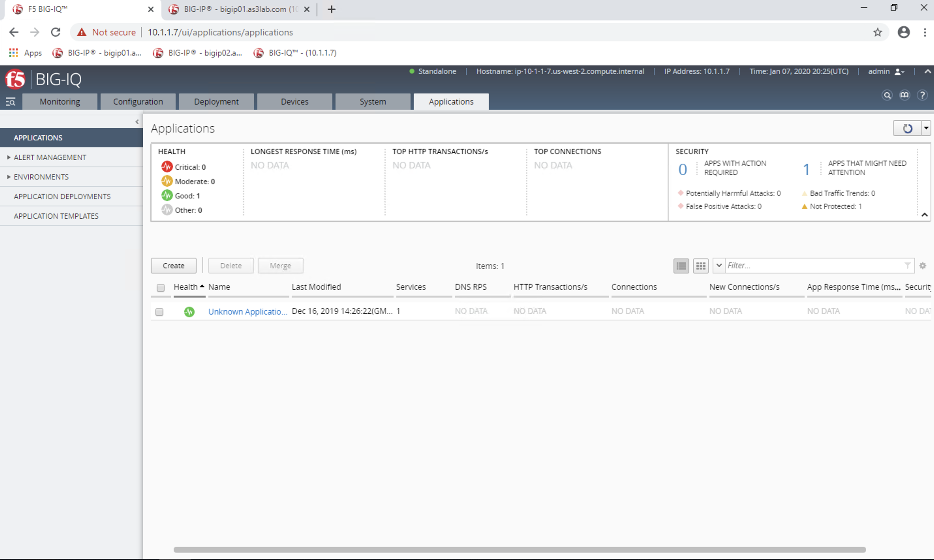This screenshot has height=560, width=934.
Task: Click the Not secure warning icon in the address bar
Action: pos(82,32)
